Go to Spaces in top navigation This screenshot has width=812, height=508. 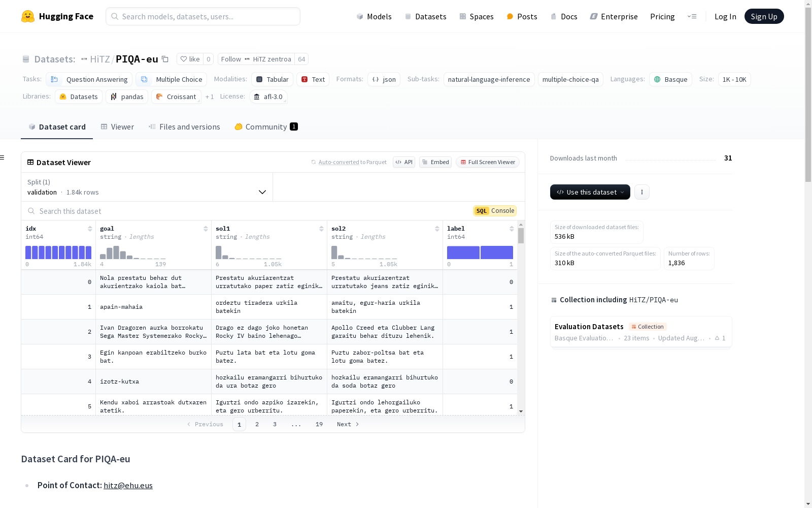point(477,16)
